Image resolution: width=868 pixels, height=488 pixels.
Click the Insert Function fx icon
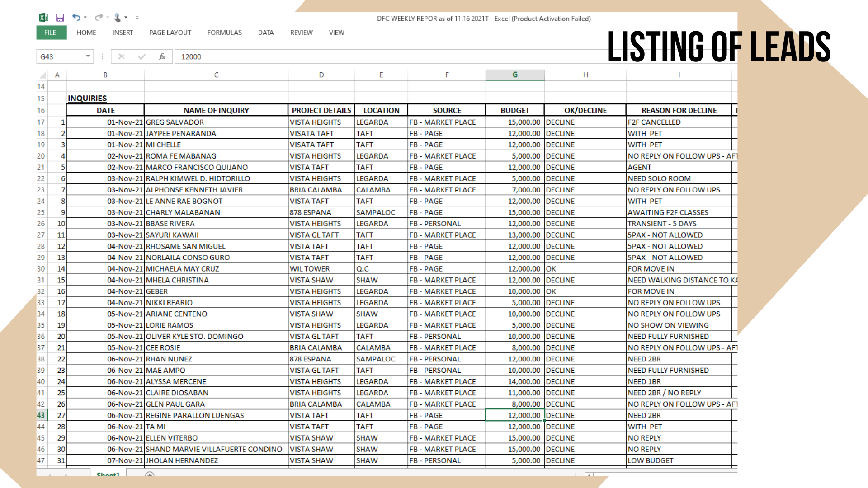[162, 56]
